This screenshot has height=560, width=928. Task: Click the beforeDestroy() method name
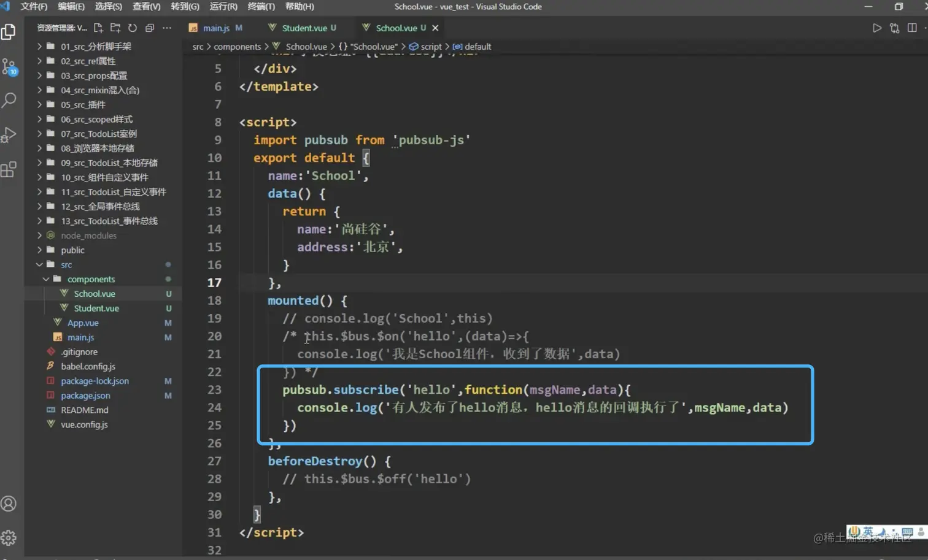point(322,461)
